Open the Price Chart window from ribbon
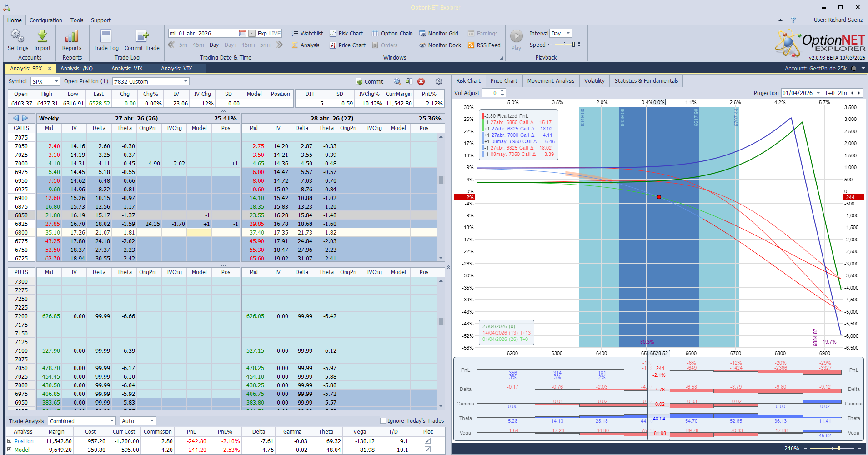The image size is (868, 455). 347,45
